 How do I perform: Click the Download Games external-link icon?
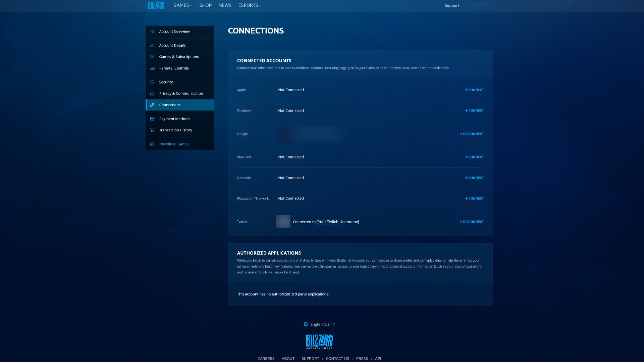pyautogui.click(x=153, y=144)
